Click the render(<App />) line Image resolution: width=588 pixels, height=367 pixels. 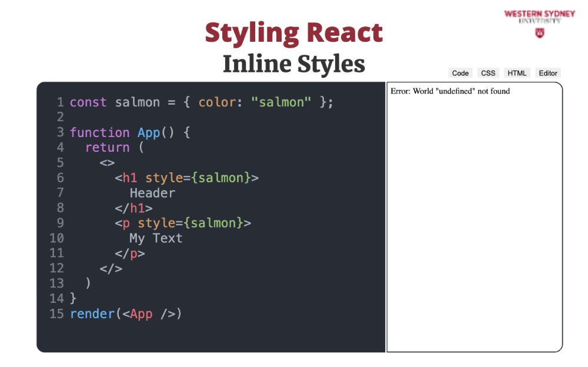pos(126,313)
